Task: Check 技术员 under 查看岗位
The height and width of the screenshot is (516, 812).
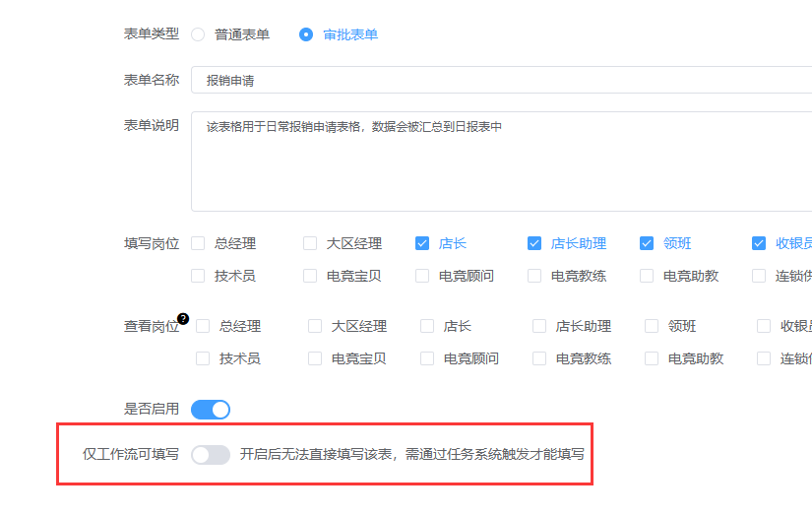Action: 203,358
